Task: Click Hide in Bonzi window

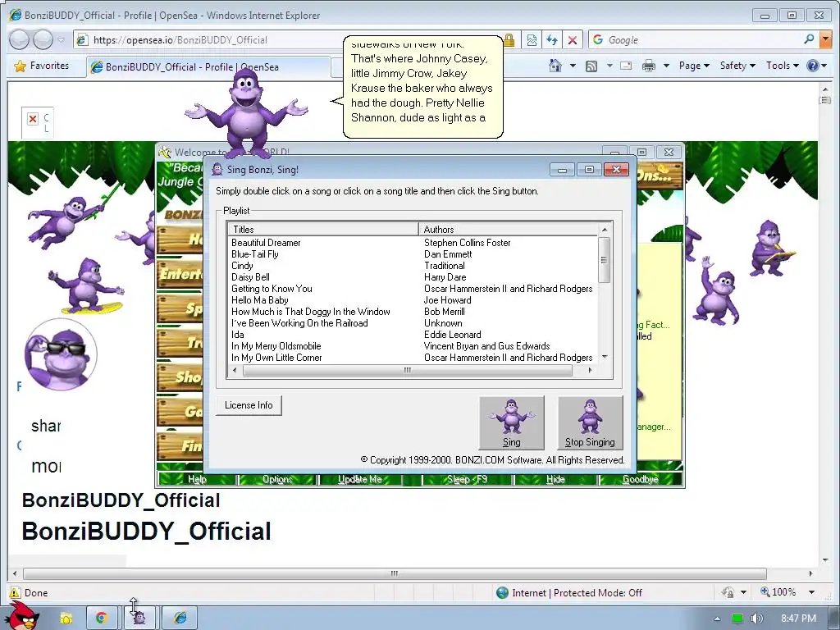Action: [555, 479]
